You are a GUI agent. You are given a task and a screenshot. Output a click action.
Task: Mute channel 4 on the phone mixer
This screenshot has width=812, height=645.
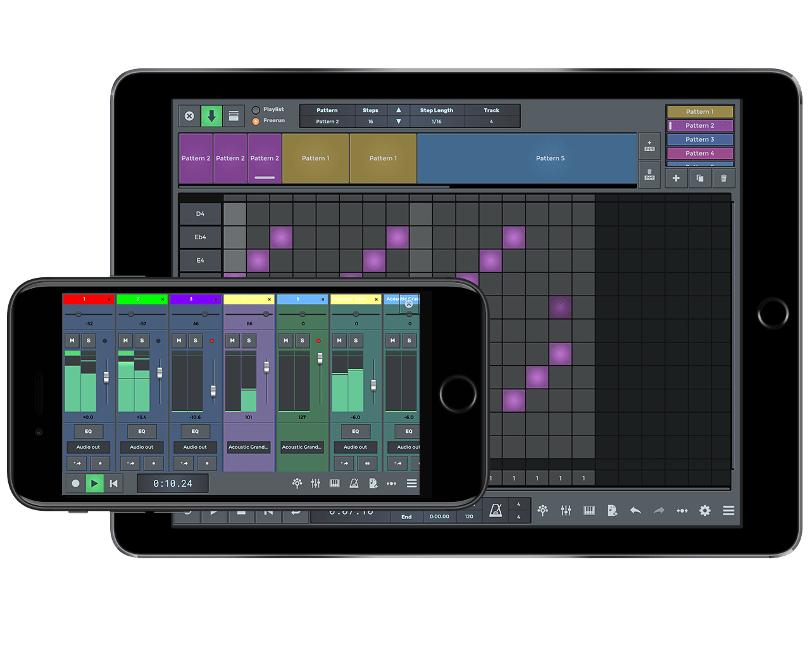click(232, 341)
